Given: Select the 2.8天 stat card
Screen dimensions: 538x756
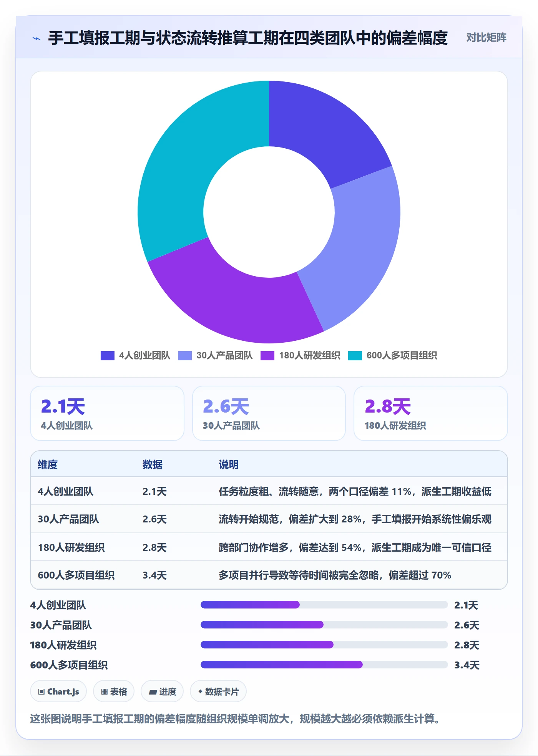Looking at the screenshot, I should (x=431, y=413).
